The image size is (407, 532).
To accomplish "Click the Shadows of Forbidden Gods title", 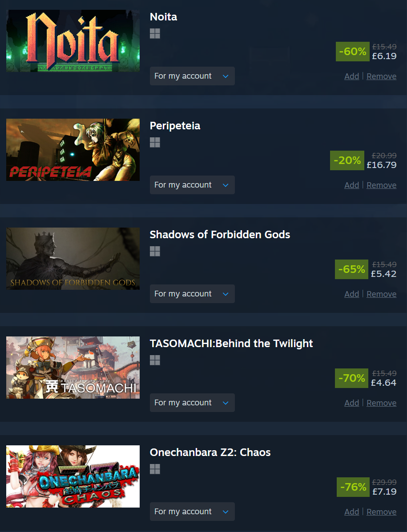I will [220, 235].
